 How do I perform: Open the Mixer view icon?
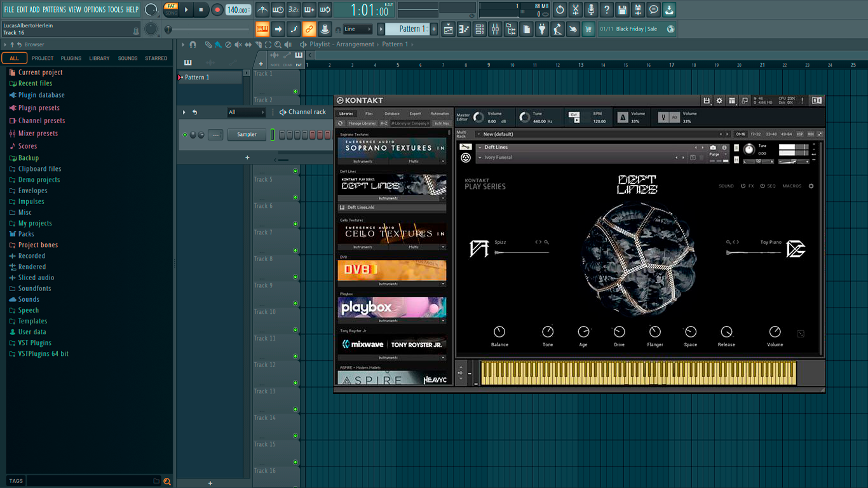point(495,29)
